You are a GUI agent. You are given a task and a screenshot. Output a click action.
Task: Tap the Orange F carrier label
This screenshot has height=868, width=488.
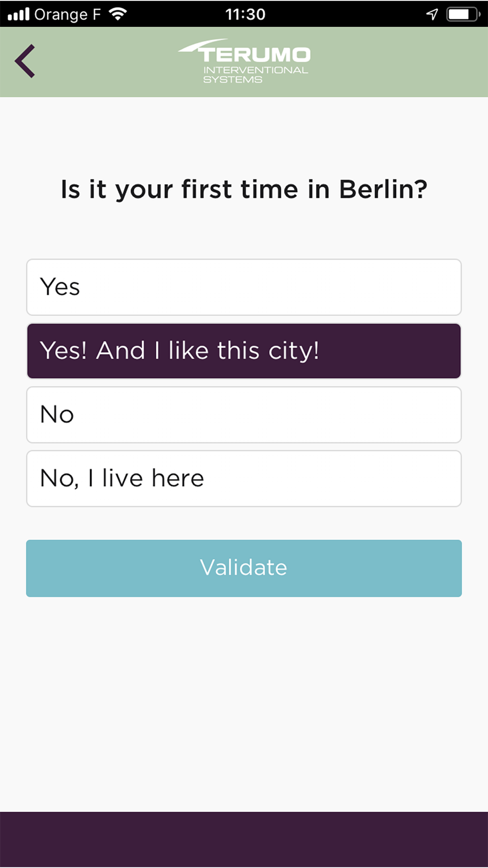pyautogui.click(x=67, y=14)
